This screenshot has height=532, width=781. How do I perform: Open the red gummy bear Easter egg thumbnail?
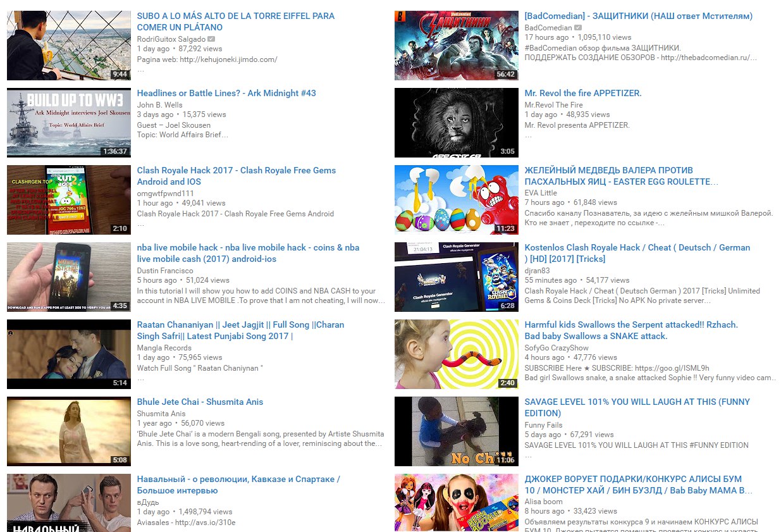pos(456,200)
